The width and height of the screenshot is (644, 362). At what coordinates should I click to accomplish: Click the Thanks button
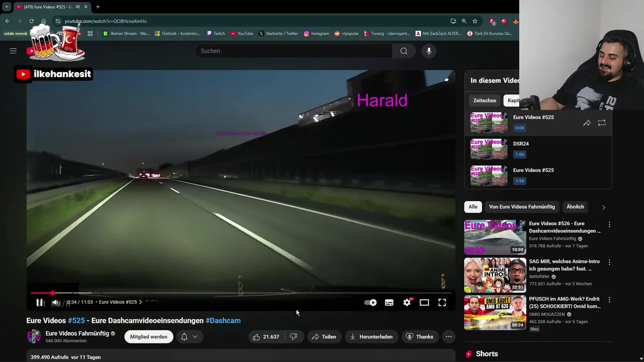[x=420, y=337]
